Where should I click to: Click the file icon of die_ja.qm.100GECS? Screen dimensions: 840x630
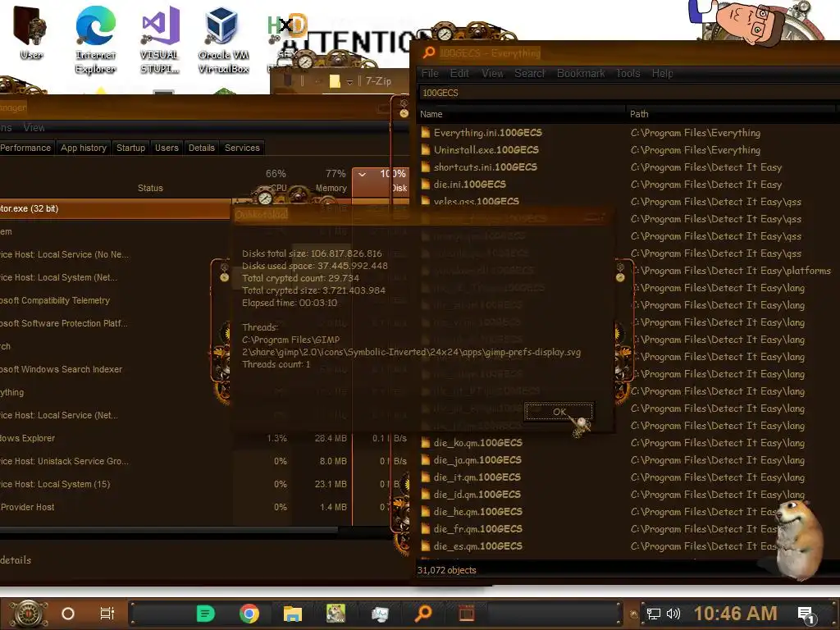[426, 460]
